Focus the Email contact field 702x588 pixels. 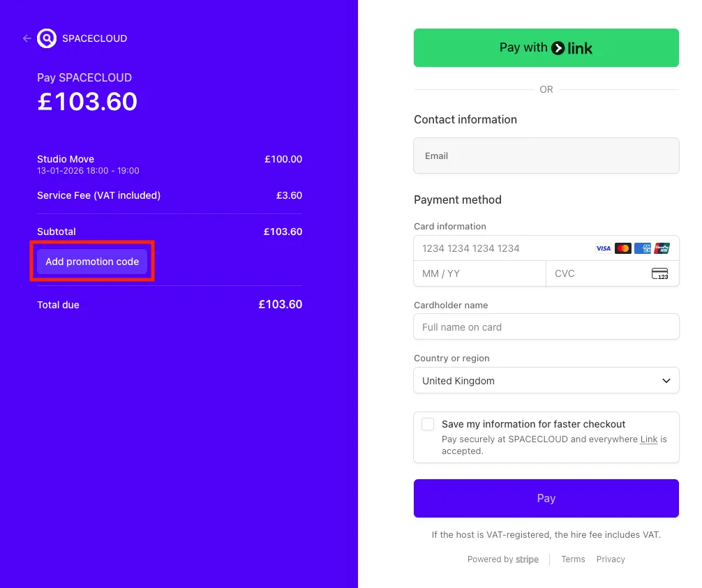pos(546,156)
